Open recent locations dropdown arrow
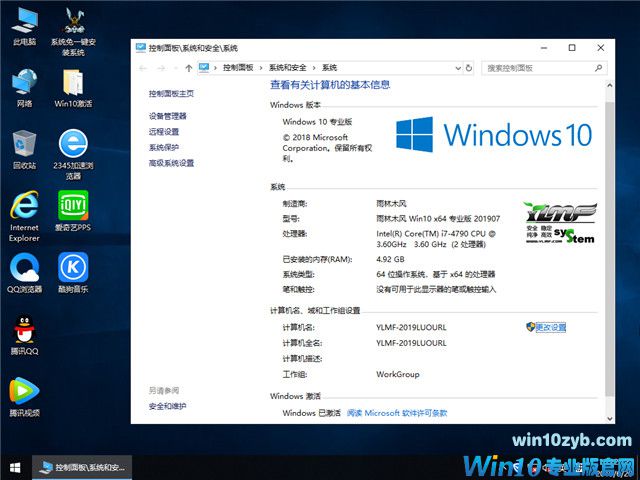This screenshot has height=480, width=640. tap(176, 68)
